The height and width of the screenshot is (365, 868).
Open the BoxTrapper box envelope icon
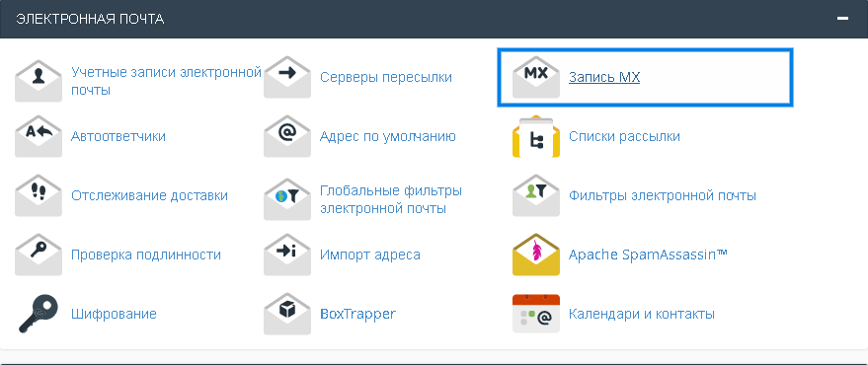(286, 314)
